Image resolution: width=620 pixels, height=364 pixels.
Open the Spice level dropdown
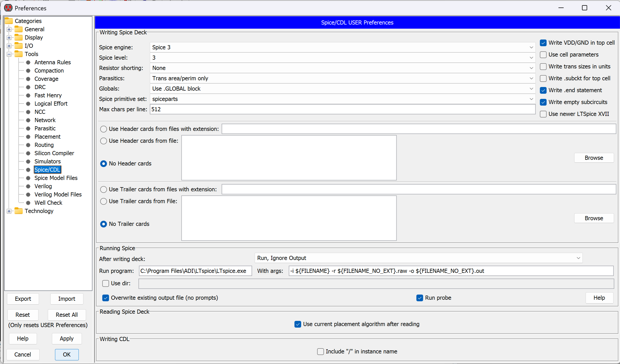coord(342,58)
